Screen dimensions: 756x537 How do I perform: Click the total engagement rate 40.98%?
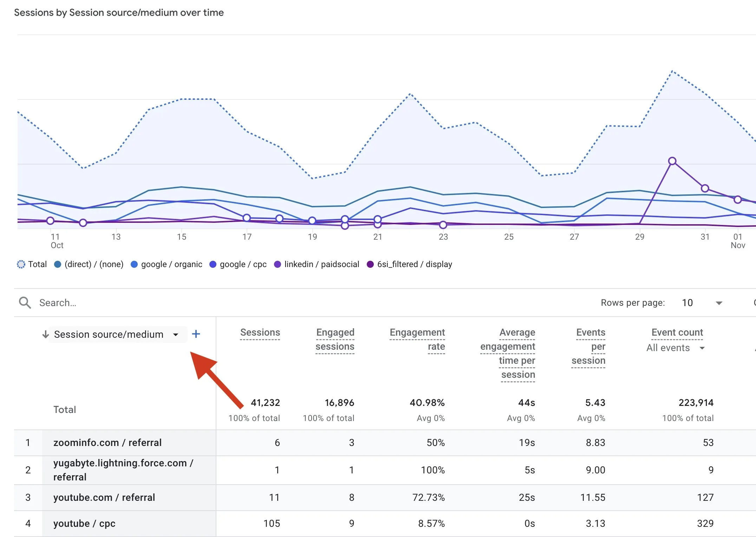(427, 402)
